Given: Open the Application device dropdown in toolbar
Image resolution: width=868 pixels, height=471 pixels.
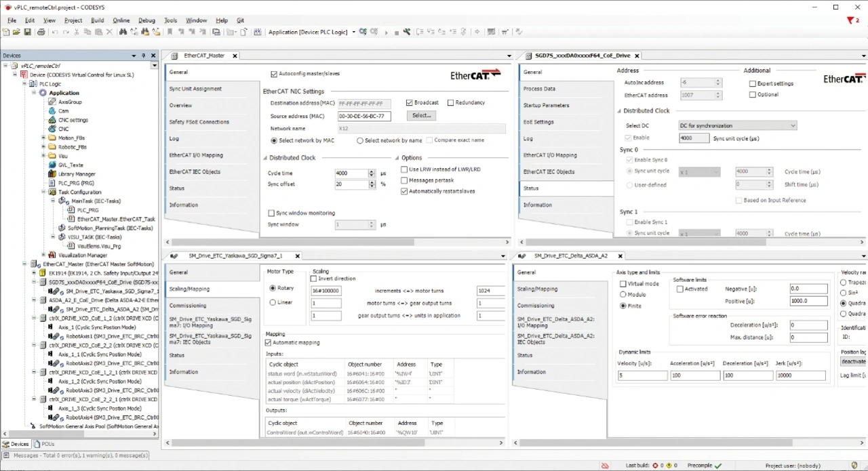Looking at the screenshot, I should 353,32.
